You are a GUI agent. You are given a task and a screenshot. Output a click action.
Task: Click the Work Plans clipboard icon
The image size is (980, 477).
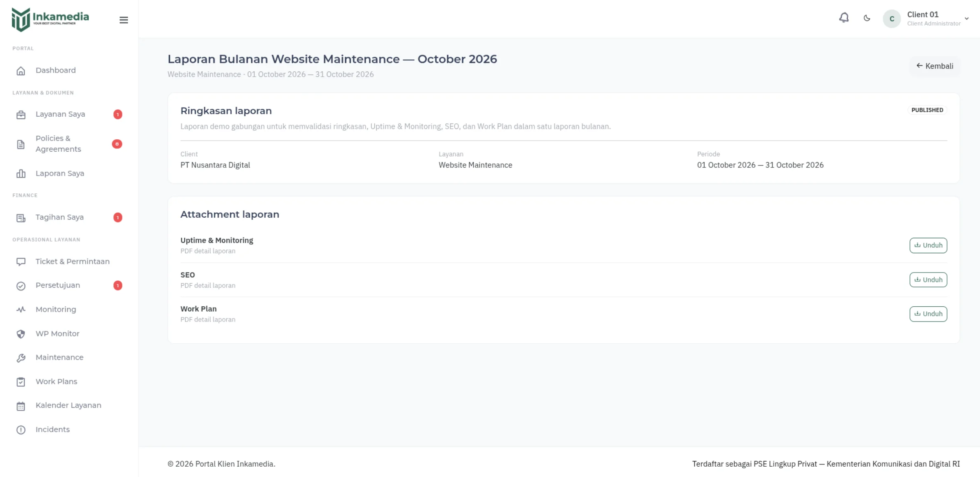[x=21, y=382]
